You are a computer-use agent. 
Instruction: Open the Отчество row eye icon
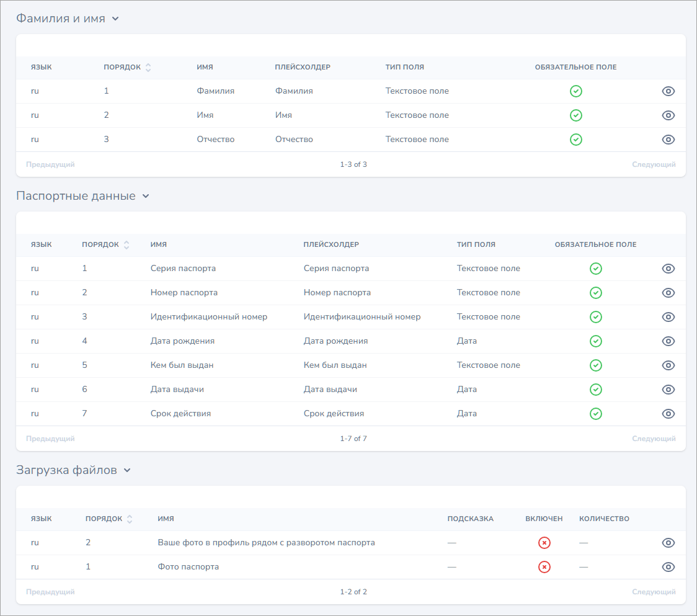pos(668,140)
